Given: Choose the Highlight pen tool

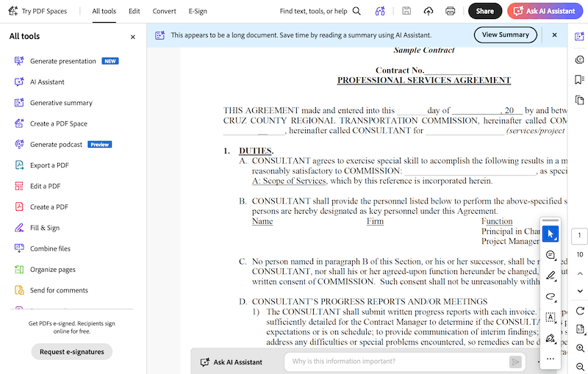Looking at the screenshot, I should click(x=550, y=276).
